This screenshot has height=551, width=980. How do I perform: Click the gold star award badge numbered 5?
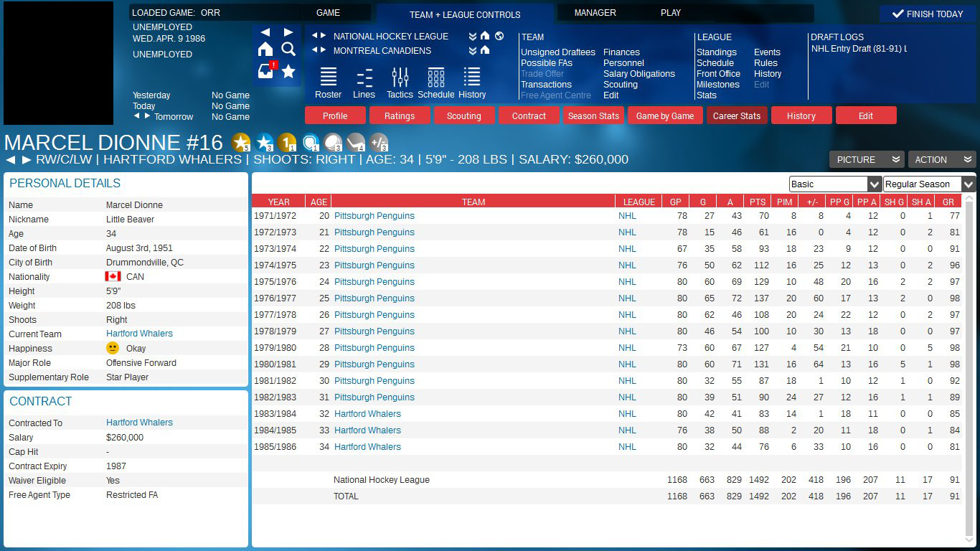242,142
